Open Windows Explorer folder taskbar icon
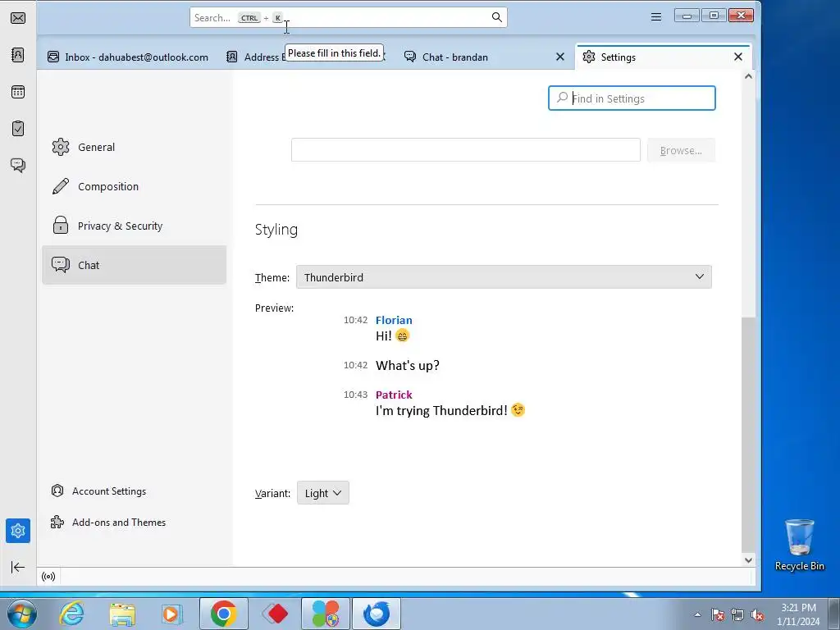The height and width of the screenshot is (630, 840). point(122,614)
